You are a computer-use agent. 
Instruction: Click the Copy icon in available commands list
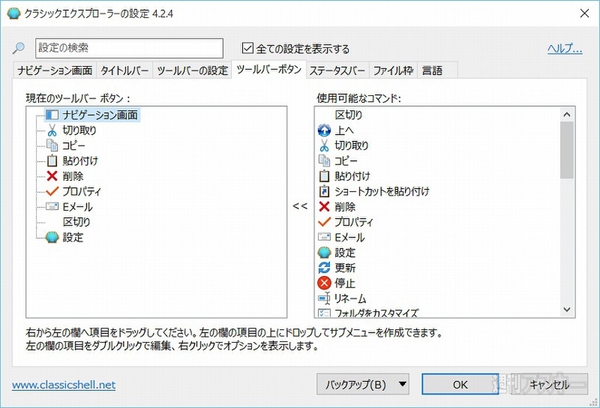324,161
